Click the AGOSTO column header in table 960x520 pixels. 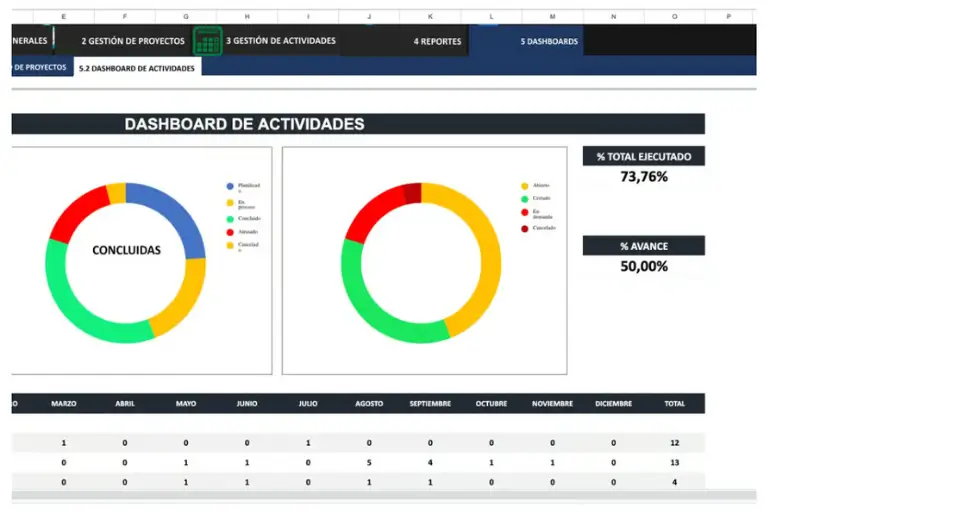[x=369, y=404]
